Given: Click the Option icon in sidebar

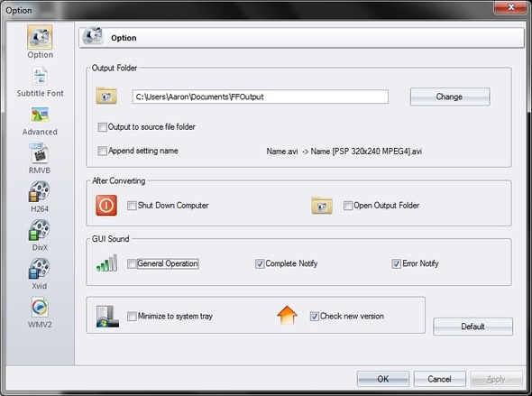Looking at the screenshot, I should pyautogui.click(x=40, y=37).
